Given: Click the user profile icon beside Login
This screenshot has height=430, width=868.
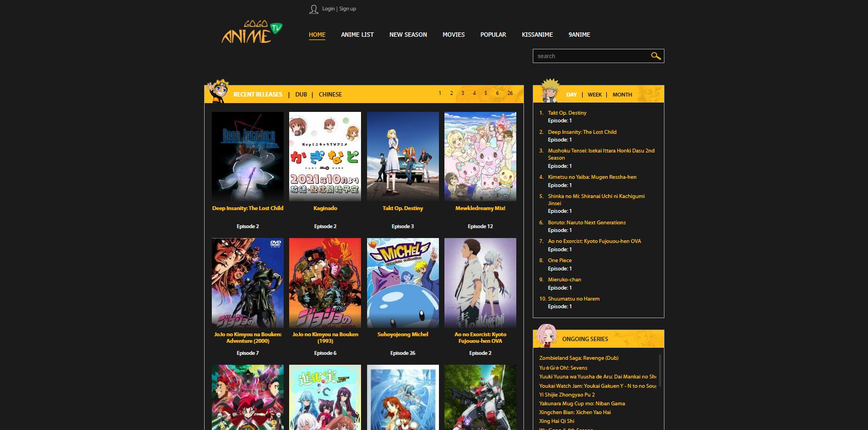Looking at the screenshot, I should (313, 9).
